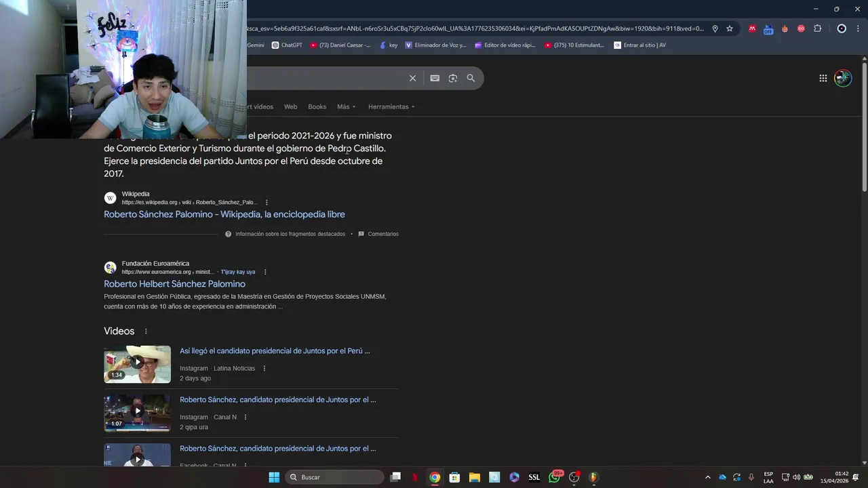868x488 pixels.
Task: Switch to the Books results tab
Action: point(317,106)
